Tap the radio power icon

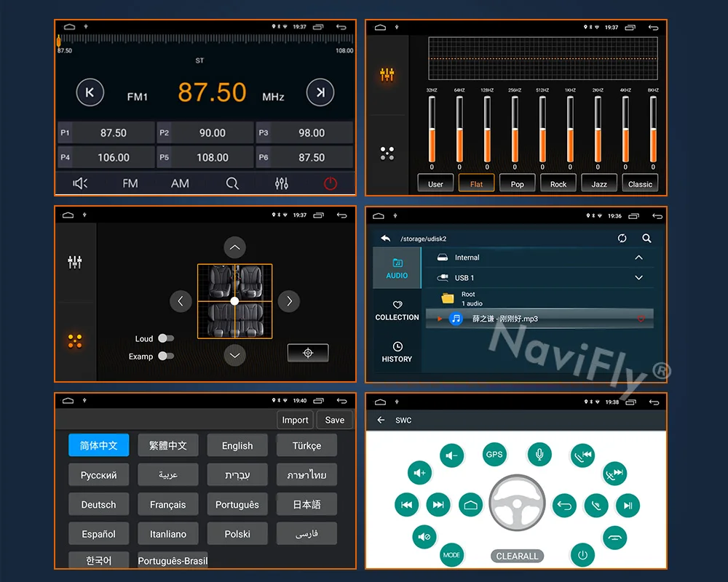tap(330, 184)
